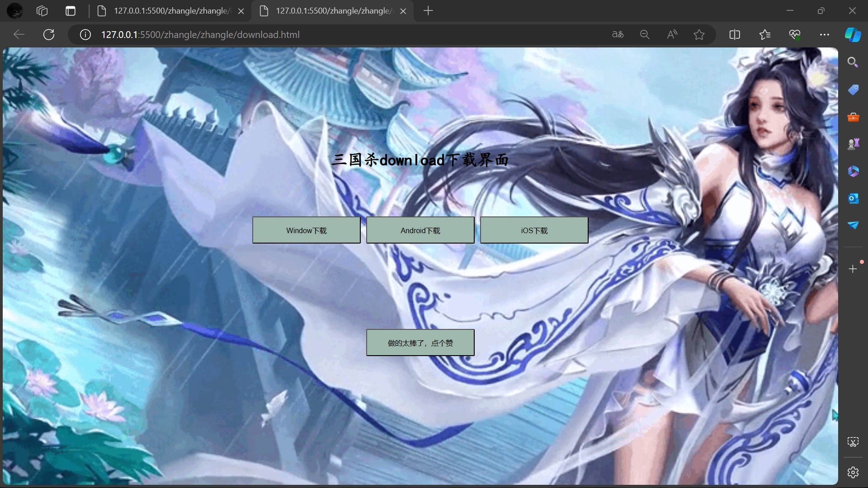Open the profile avatar icon
The height and width of the screenshot is (488, 868).
click(15, 11)
